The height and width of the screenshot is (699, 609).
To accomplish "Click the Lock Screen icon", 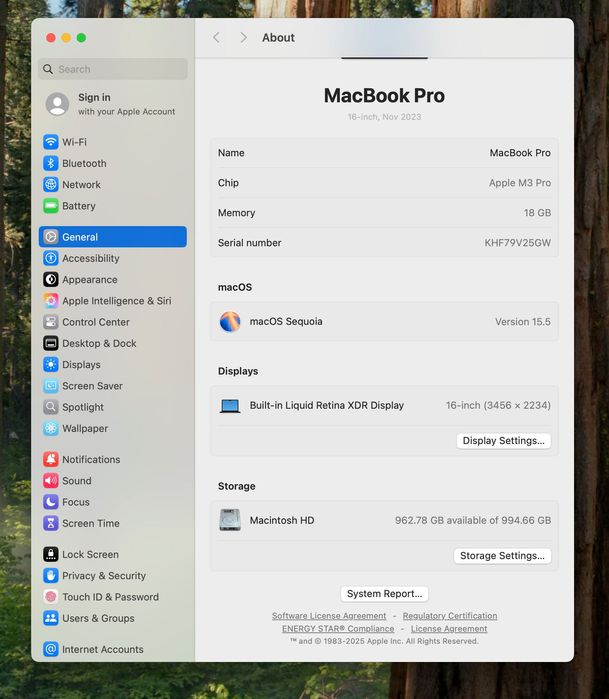I will coord(51,554).
